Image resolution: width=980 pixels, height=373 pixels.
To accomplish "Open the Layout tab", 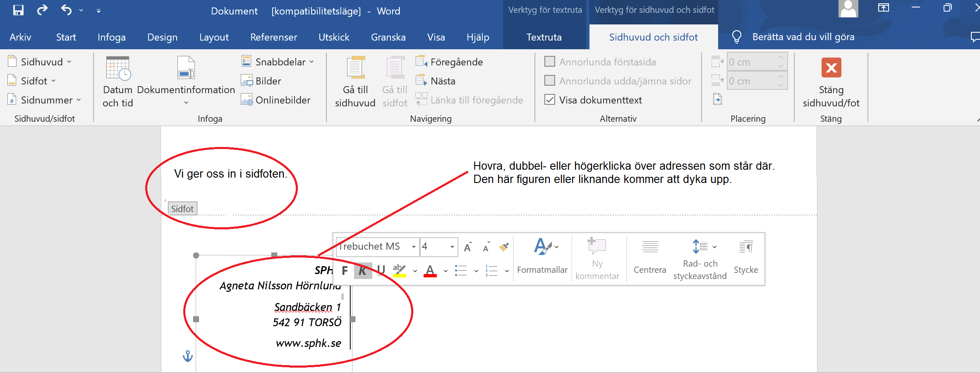I will [x=214, y=37].
